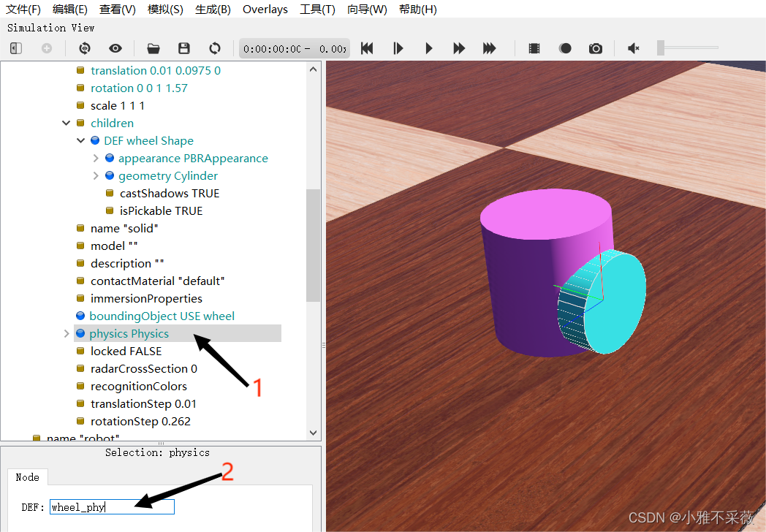The image size is (766, 532).
Task: Collapse the DEF wheel Shape node
Action: pos(81,141)
